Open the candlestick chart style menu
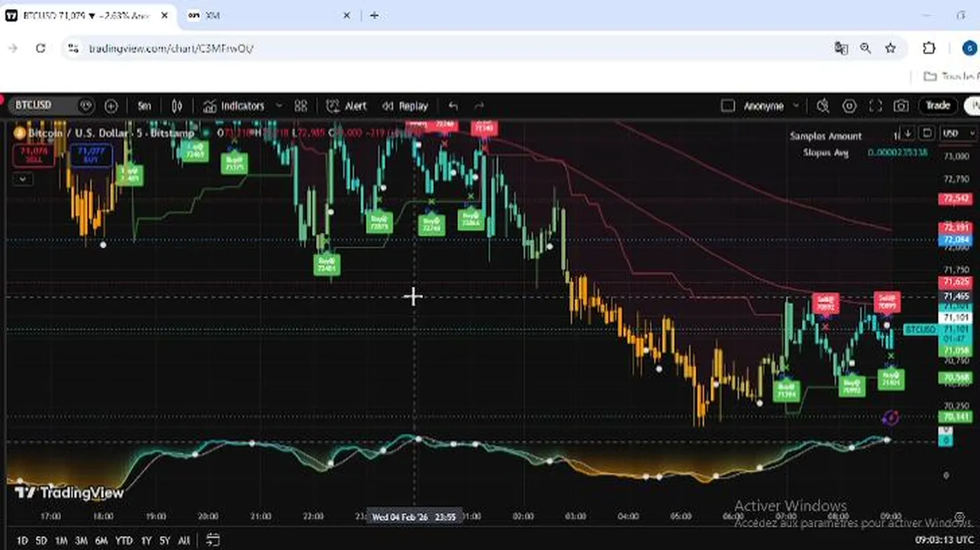The image size is (980, 550). click(x=177, y=106)
